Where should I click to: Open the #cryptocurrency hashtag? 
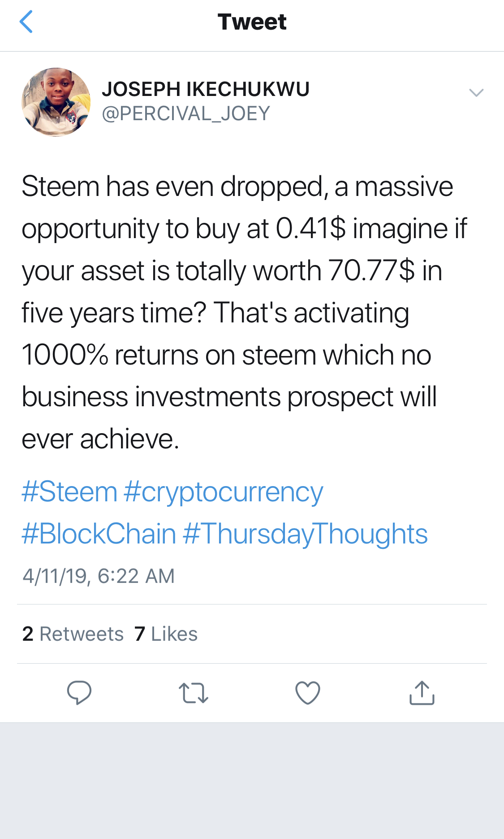[x=223, y=493]
